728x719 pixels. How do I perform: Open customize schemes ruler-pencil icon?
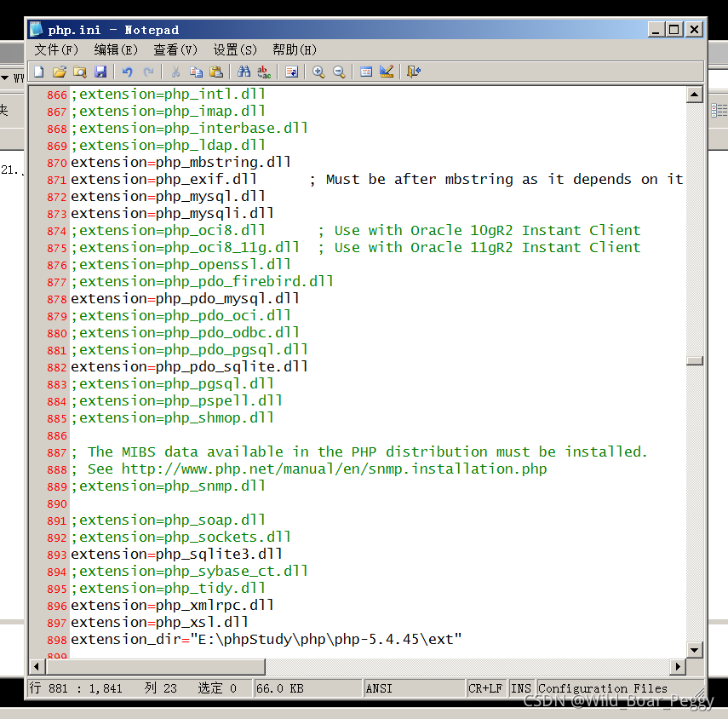coord(387,72)
